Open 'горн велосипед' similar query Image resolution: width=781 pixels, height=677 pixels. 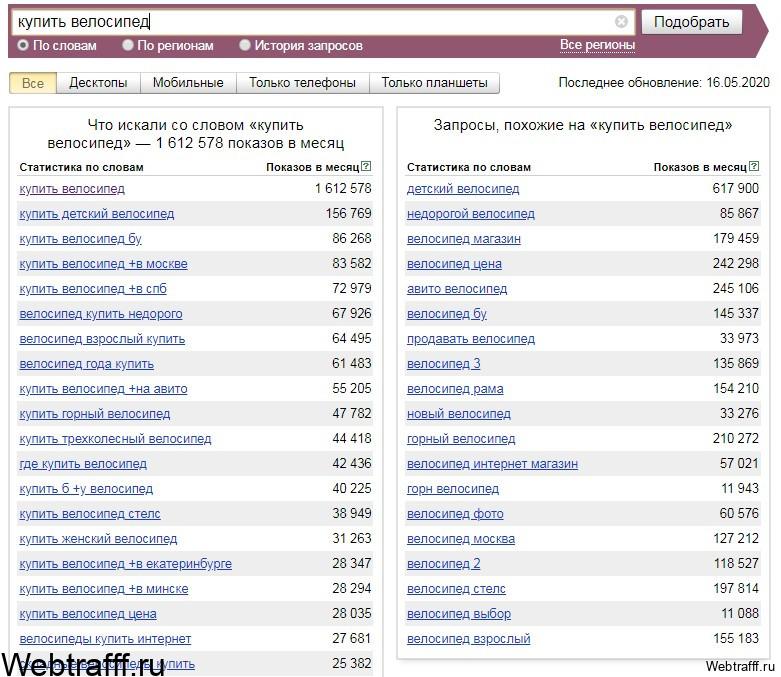point(453,489)
